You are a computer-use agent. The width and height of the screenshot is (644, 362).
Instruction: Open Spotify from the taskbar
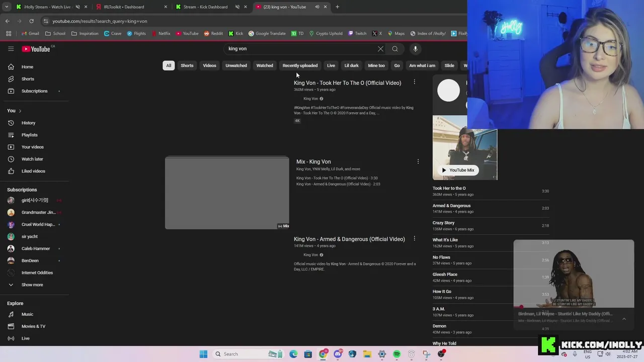click(x=396, y=354)
